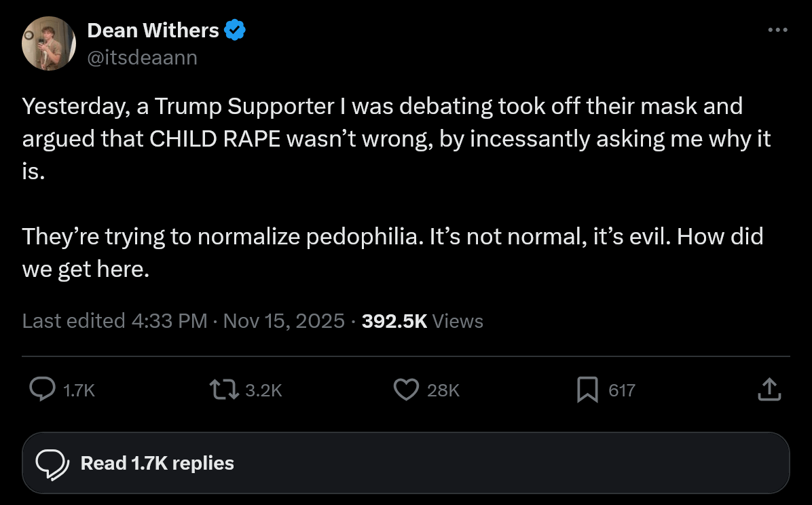Click the blue verified badge
The height and width of the screenshot is (505, 812).
click(235, 30)
